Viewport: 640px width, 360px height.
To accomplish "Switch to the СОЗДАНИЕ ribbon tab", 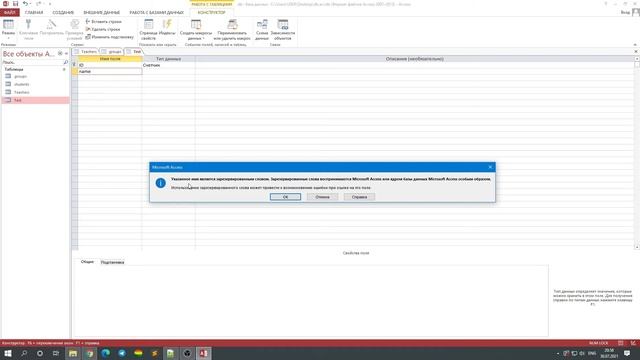I will click(63, 12).
